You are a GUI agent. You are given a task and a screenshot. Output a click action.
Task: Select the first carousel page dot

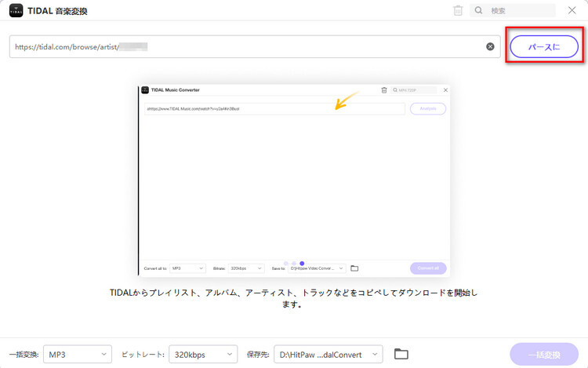285,264
